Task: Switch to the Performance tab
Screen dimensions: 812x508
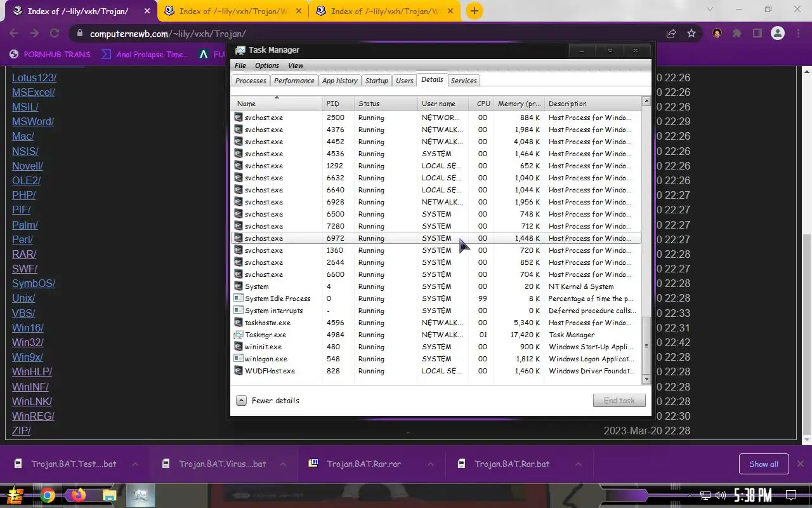Action: tap(294, 81)
